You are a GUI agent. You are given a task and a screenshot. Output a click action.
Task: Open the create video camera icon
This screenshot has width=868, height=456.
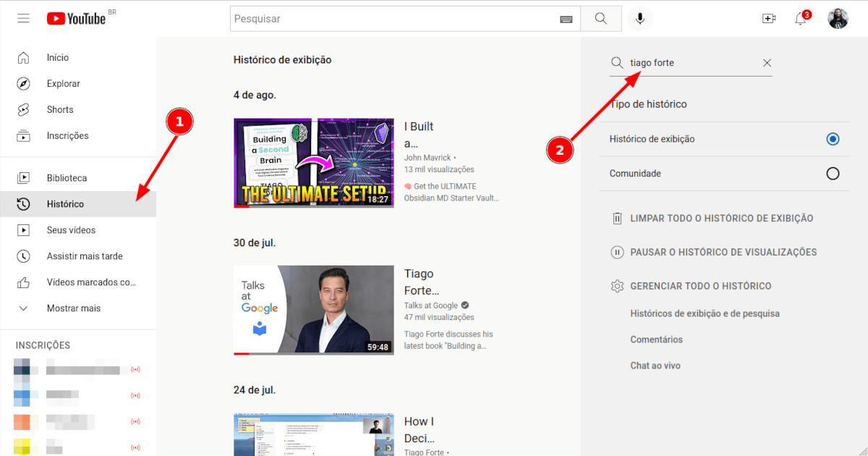769,19
